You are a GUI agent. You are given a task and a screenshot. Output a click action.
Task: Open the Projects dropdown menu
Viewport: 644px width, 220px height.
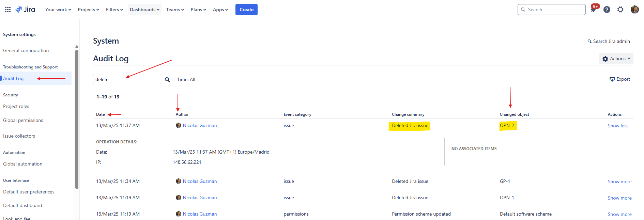(89, 10)
